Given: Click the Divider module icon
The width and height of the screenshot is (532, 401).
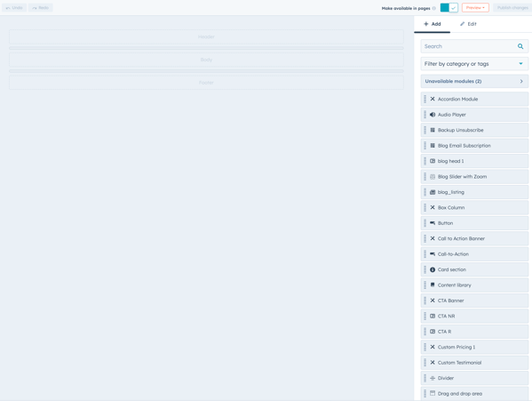Looking at the screenshot, I should (433, 378).
